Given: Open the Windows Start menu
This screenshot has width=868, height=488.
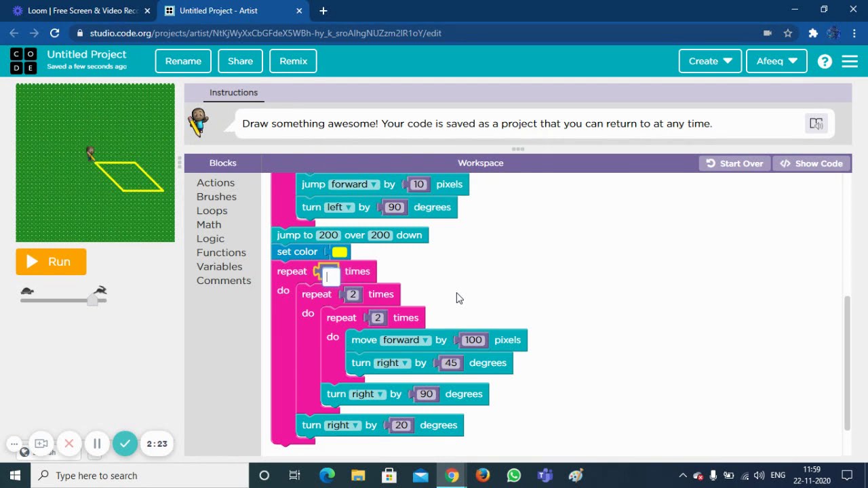Looking at the screenshot, I should click(x=15, y=476).
